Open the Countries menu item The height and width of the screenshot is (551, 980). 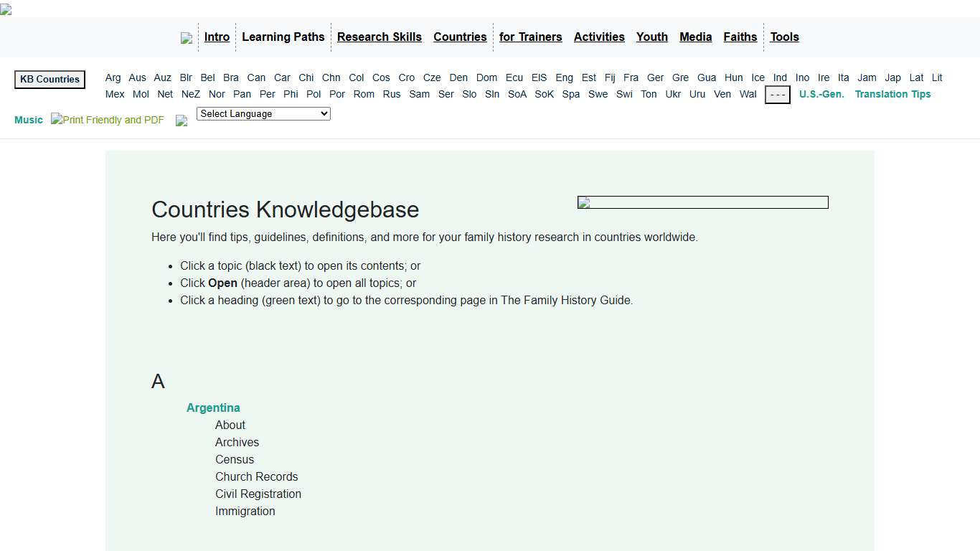tap(460, 37)
